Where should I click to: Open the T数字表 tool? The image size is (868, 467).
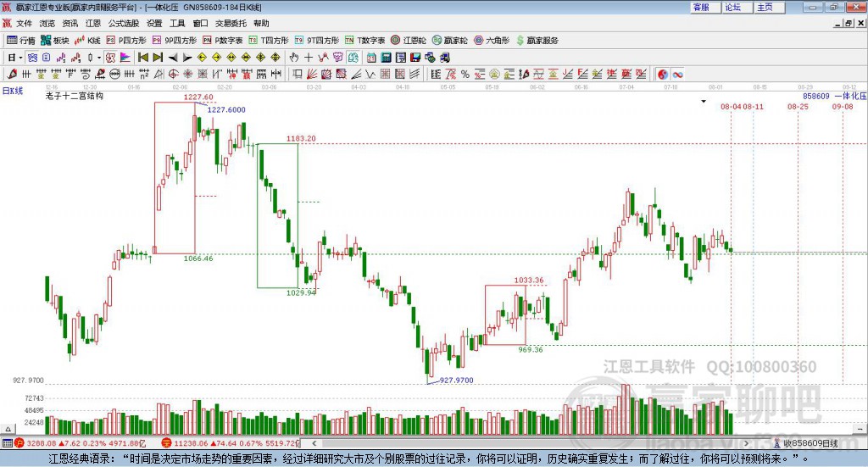point(364,41)
